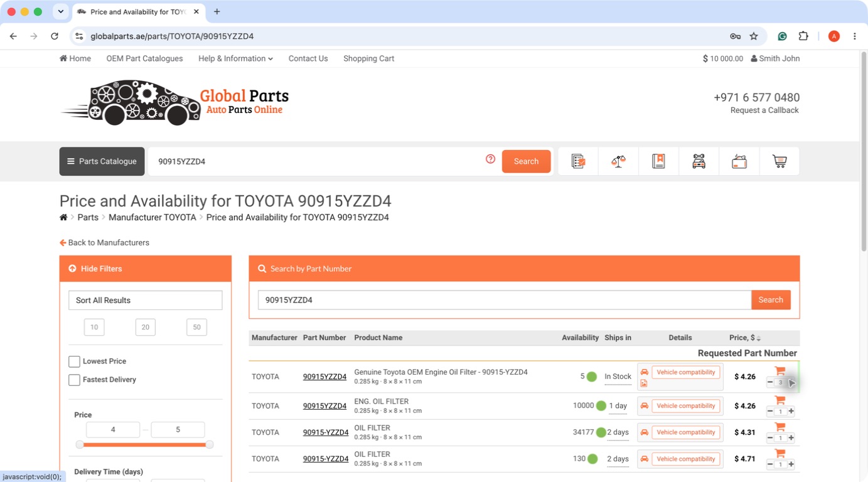Viewport: 868px width, 482px height.
Task: Open the shopping cart icon in the toolbar
Action: [x=780, y=161]
